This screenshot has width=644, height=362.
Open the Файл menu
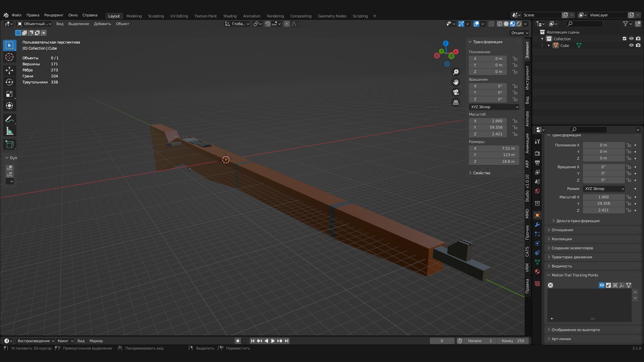point(16,15)
